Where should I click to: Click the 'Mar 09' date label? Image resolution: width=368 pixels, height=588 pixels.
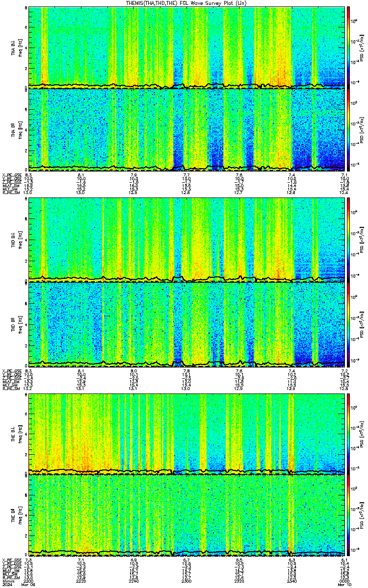28,585
